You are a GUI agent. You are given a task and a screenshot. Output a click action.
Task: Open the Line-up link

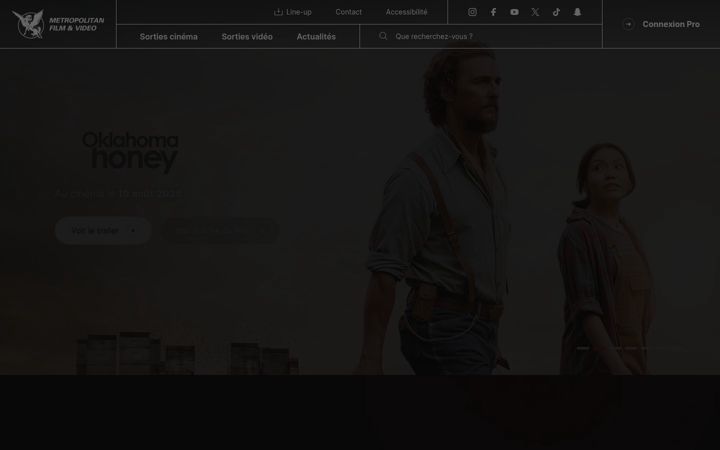[298, 12]
